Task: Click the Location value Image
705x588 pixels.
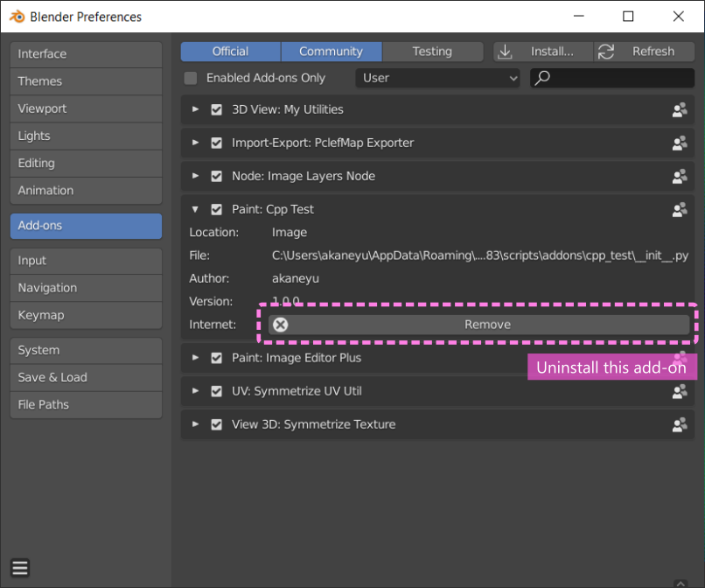Action: (x=290, y=233)
